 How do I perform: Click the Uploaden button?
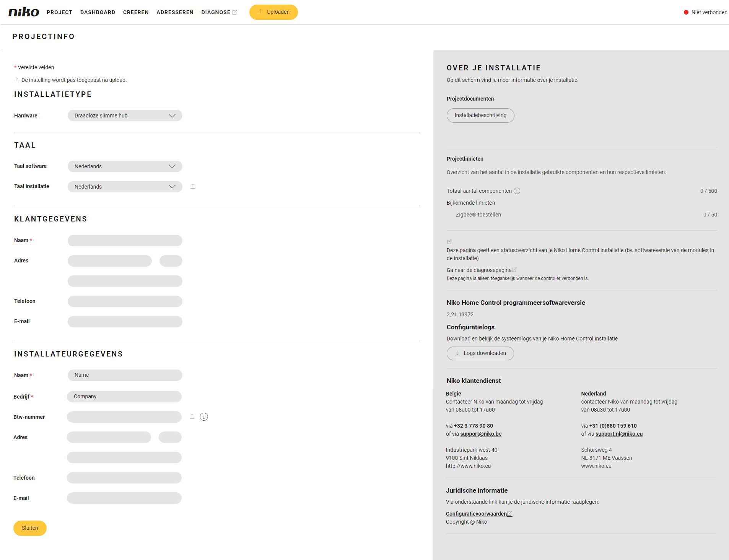click(273, 12)
